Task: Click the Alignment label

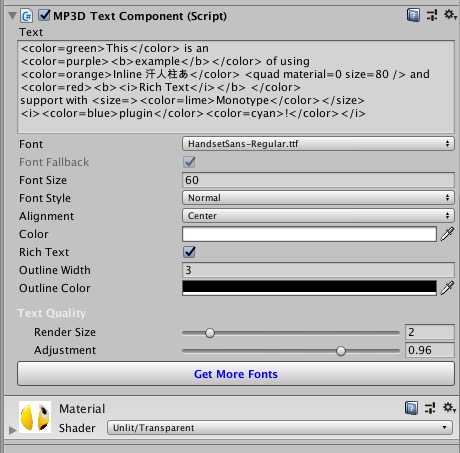Action: [46, 216]
